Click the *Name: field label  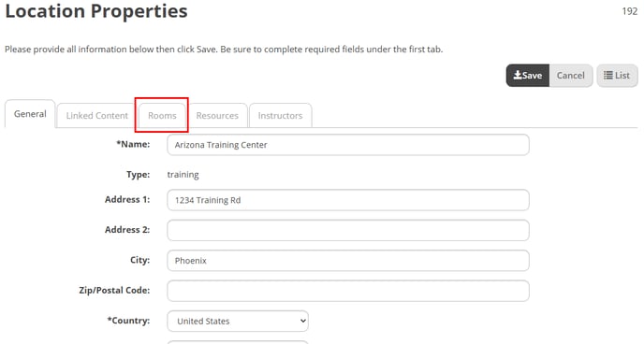click(x=133, y=144)
